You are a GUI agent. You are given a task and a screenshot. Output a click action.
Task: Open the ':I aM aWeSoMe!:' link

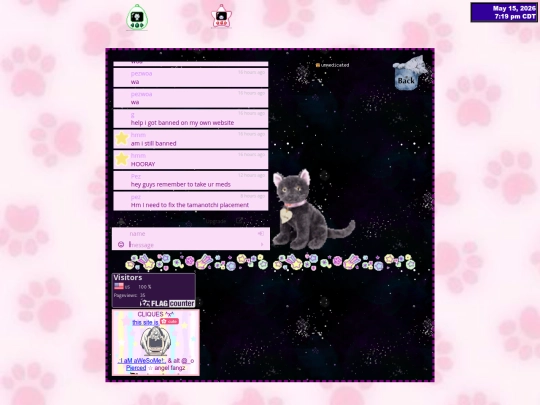(142, 361)
